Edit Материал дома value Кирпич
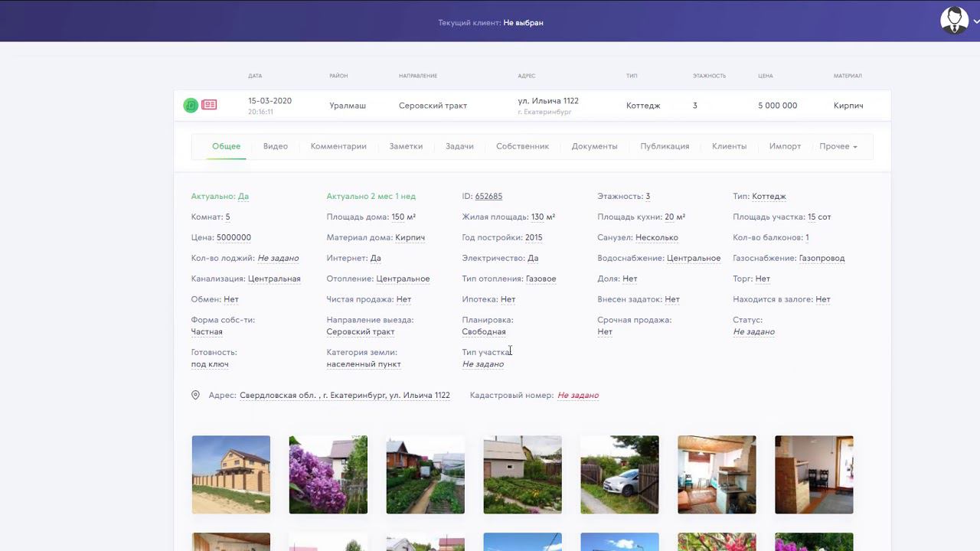This screenshot has width=980, height=551. (x=410, y=238)
